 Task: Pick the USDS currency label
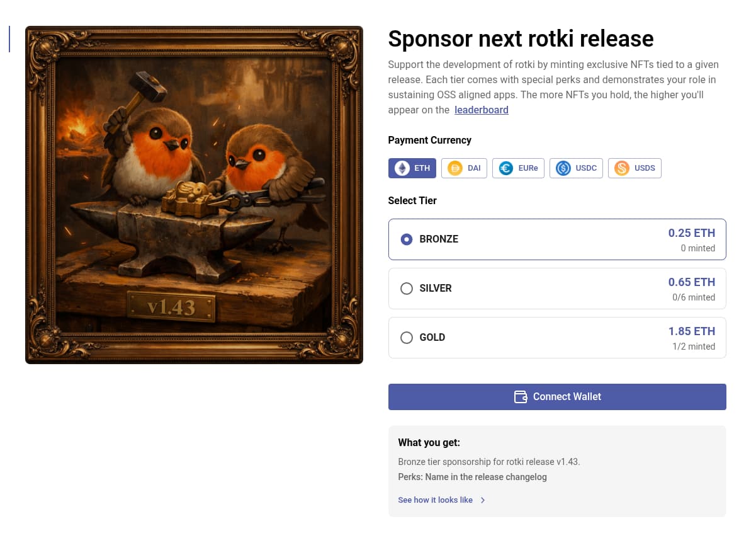(645, 168)
